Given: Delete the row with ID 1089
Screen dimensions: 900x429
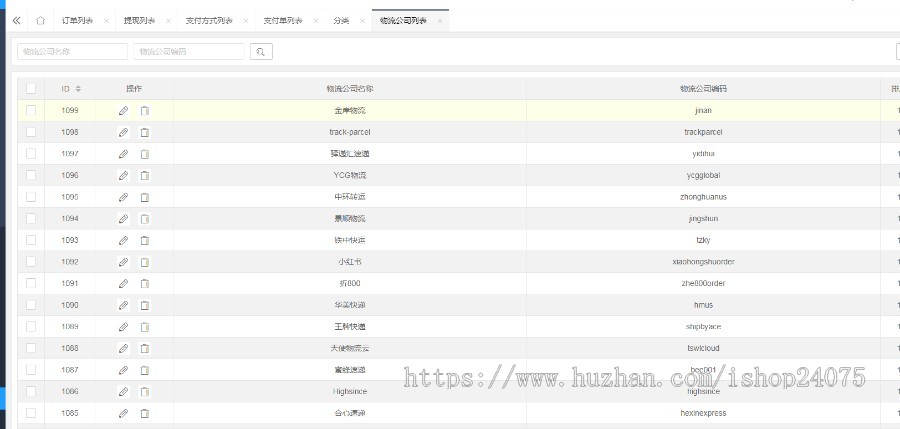Looking at the screenshot, I should [145, 327].
